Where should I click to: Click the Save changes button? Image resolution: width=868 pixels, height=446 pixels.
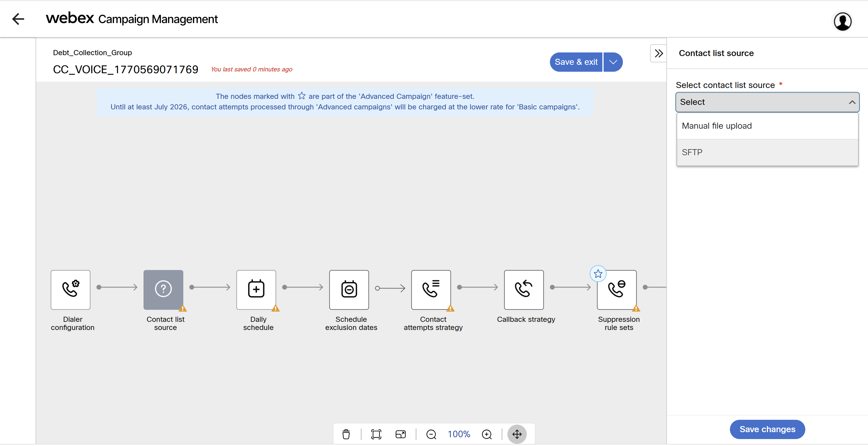[x=767, y=429]
